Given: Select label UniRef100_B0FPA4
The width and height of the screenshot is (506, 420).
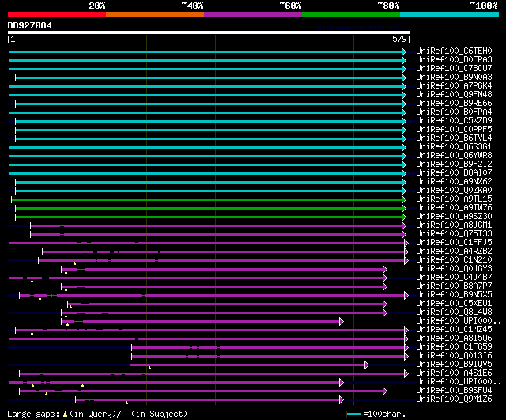Looking at the screenshot, I should tap(454, 112).
